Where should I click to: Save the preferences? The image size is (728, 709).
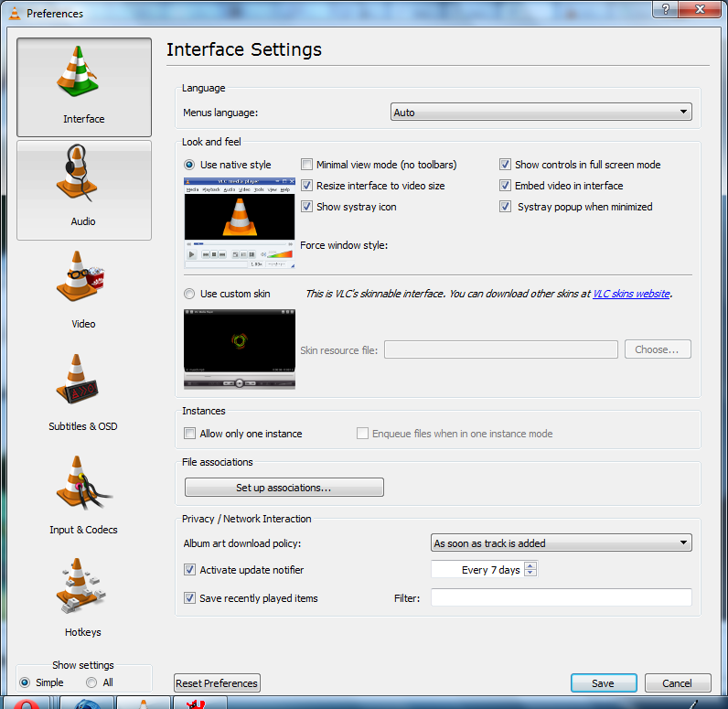(604, 683)
